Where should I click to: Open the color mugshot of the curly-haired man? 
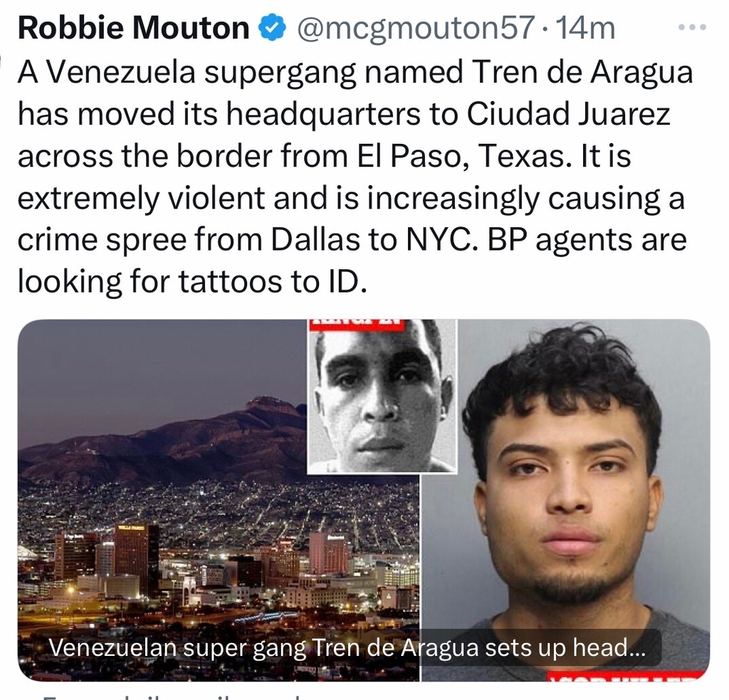(565, 500)
